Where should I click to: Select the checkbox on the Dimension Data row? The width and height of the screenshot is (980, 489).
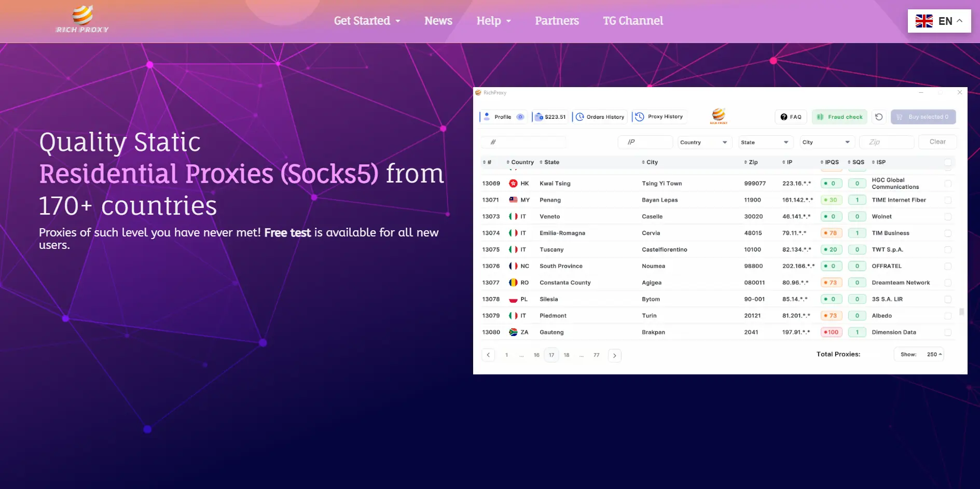point(948,332)
